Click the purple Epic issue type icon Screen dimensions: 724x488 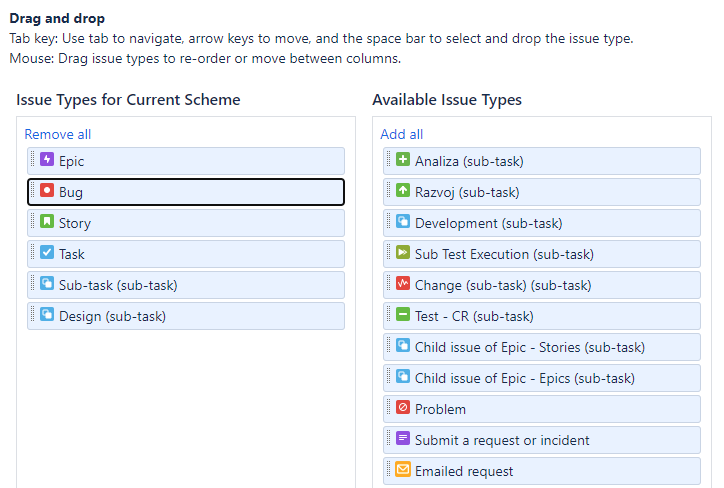pyautogui.click(x=46, y=160)
